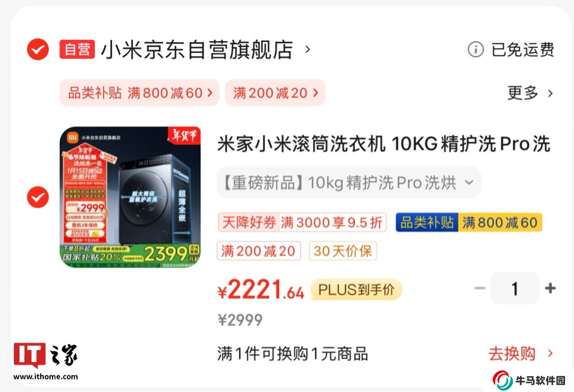Tap the shipping info circle icon

pyautogui.click(x=476, y=49)
